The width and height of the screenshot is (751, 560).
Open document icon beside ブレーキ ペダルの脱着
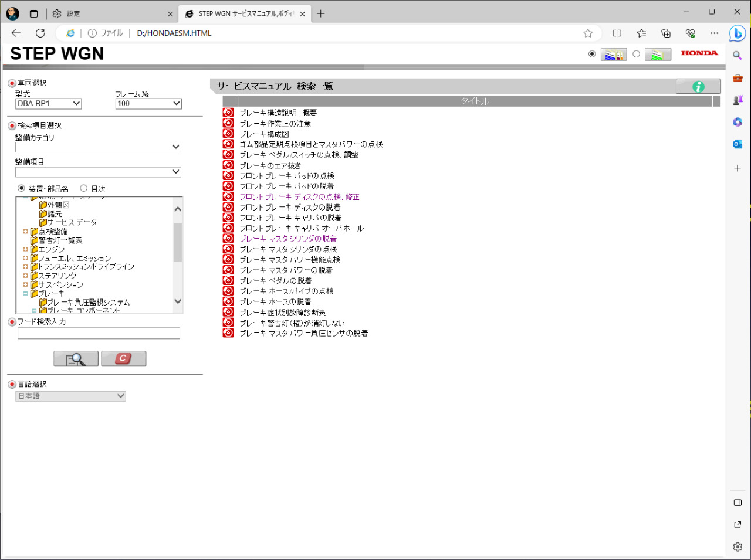[x=228, y=280]
